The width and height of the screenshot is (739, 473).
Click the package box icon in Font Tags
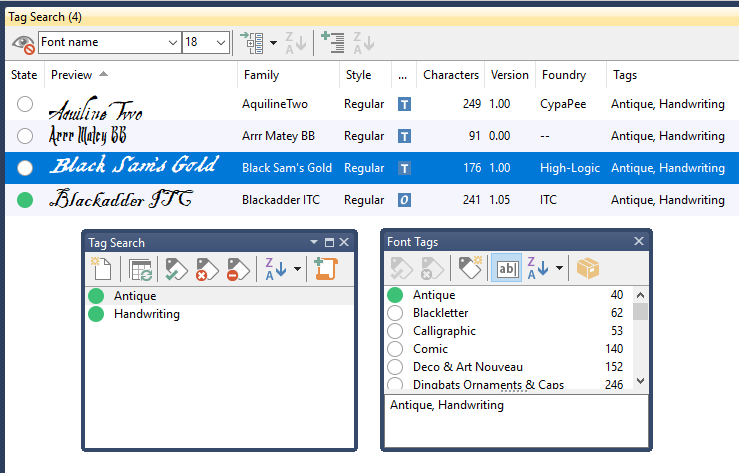tap(589, 268)
